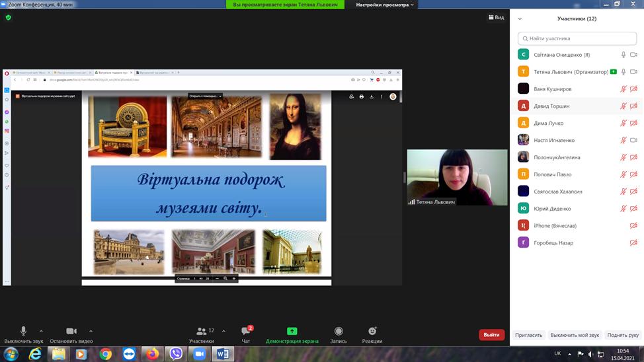644x362 pixels.
Task: Click the Тетяна Львович video thumbnail
Action: (x=457, y=177)
